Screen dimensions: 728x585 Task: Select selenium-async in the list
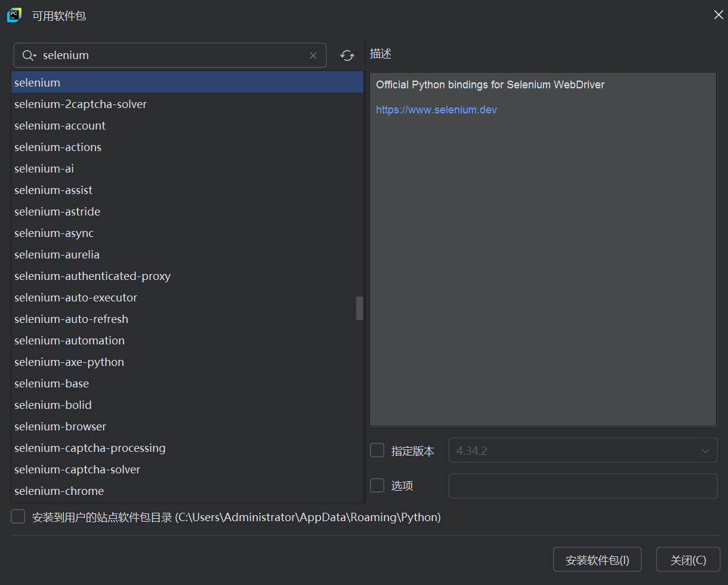pos(187,233)
